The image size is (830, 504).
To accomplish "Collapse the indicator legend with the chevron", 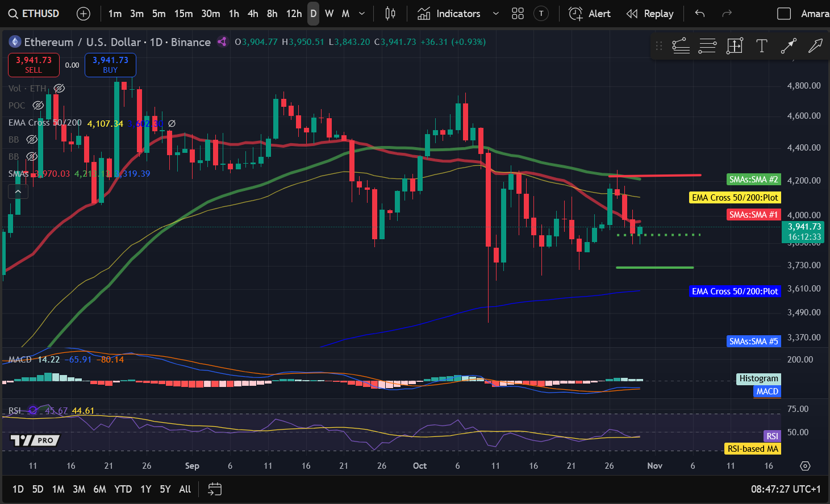I will (x=18, y=192).
